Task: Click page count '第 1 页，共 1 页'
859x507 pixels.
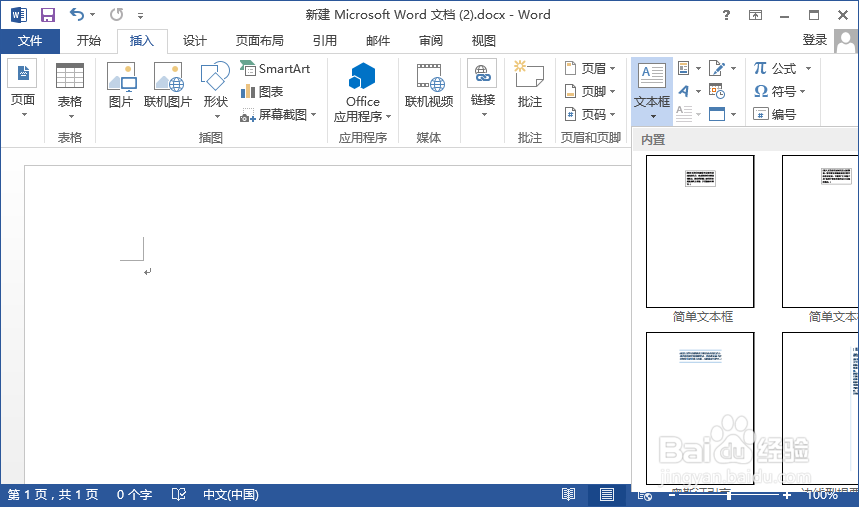Action: [53, 495]
